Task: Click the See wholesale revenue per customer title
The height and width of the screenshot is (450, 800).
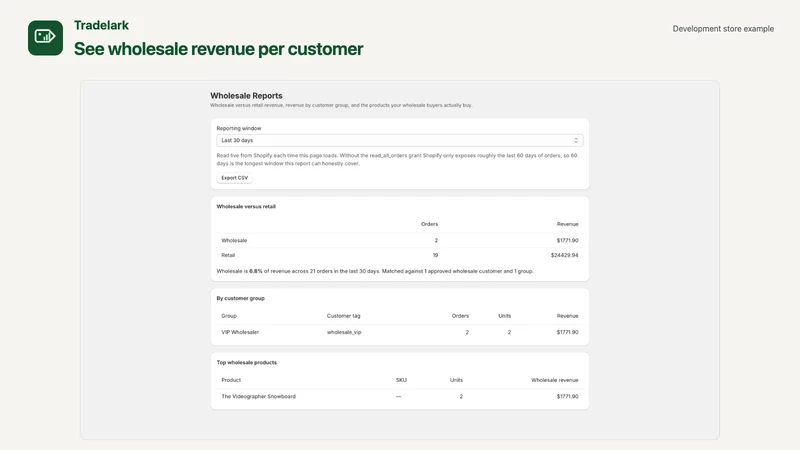Action: click(x=218, y=49)
